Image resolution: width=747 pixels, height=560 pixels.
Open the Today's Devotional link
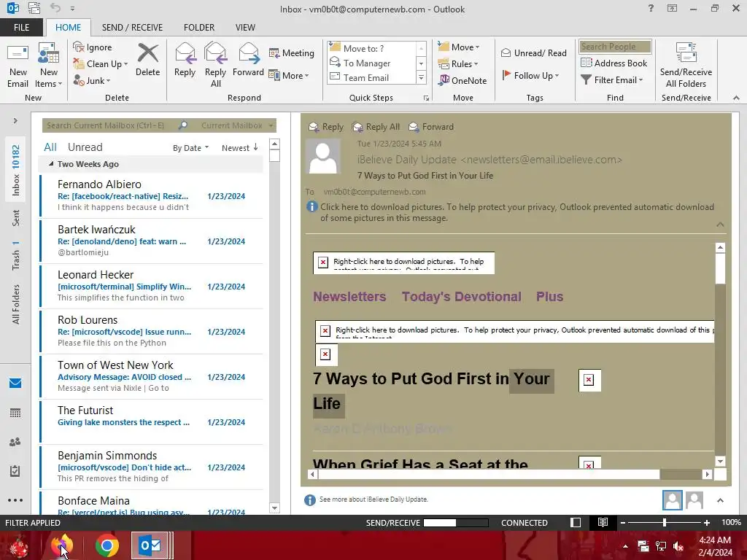pyautogui.click(x=461, y=297)
